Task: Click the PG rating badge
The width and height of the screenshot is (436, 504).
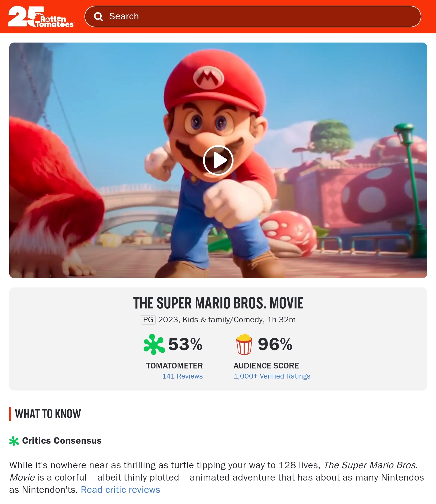Action: click(148, 320)
